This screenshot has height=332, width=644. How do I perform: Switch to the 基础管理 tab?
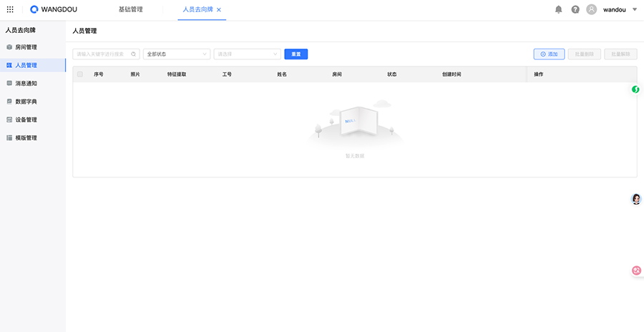[x=131, y=9]
